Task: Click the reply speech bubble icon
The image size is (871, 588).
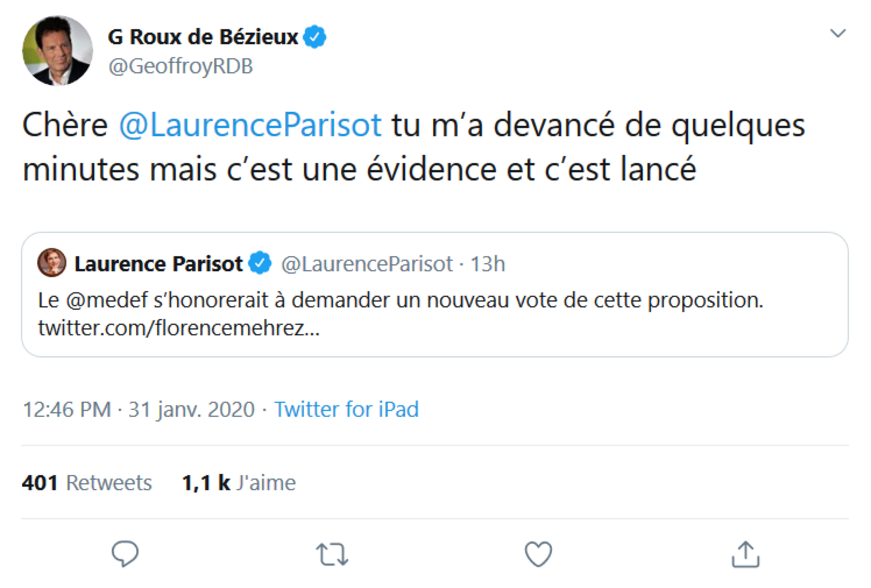Action: tap(125, 554)
